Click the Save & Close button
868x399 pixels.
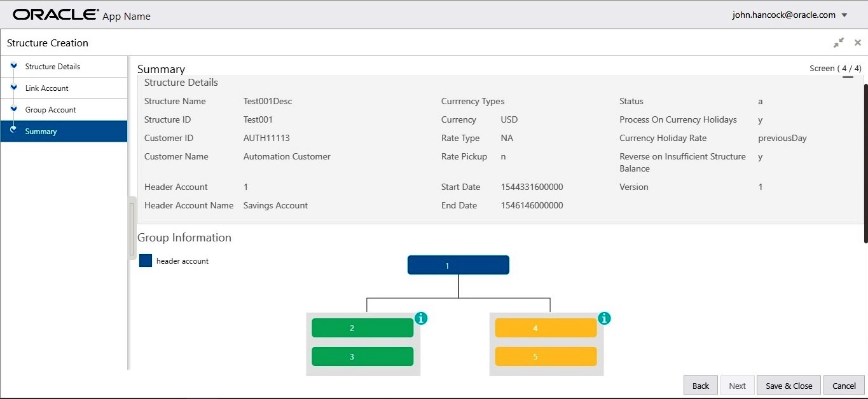point(789,386)
